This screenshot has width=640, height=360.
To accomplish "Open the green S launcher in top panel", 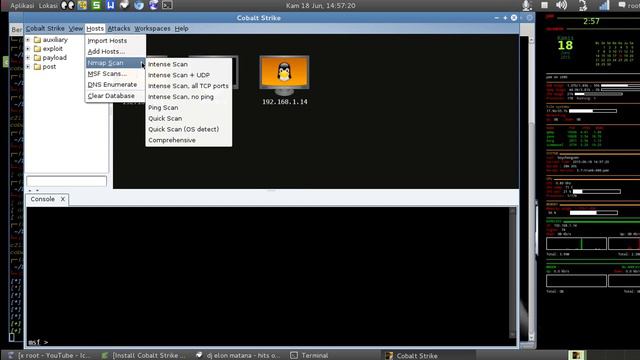I will click(96, 5).
